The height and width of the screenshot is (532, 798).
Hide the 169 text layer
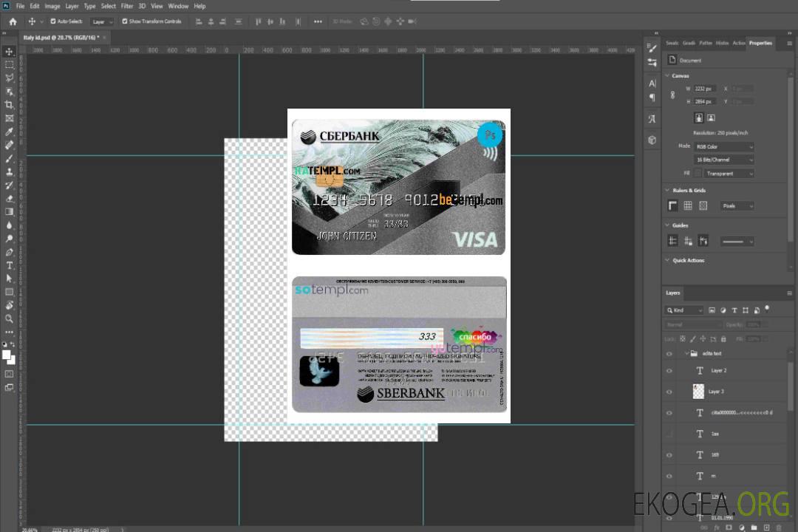[x=669, y=455]
